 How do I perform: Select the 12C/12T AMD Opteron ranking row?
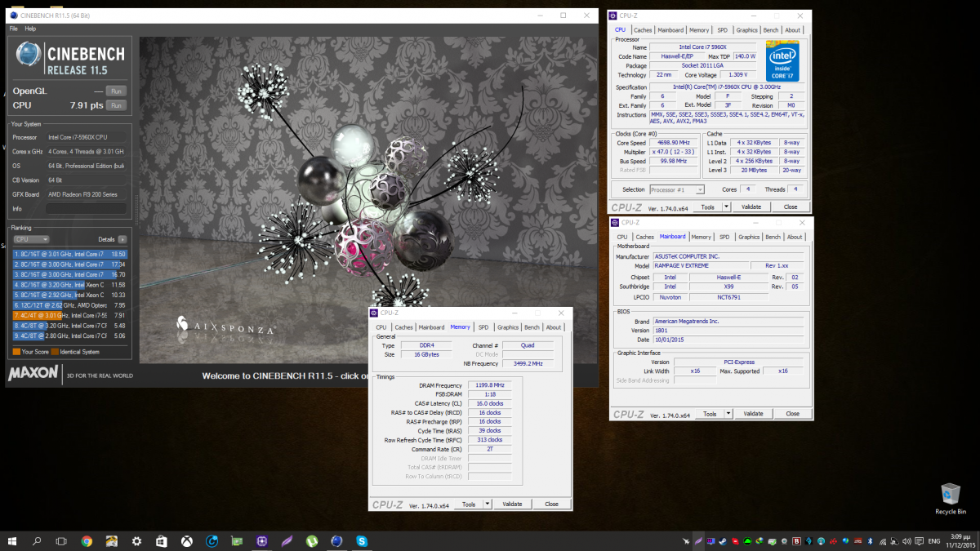tap(70, 305)
